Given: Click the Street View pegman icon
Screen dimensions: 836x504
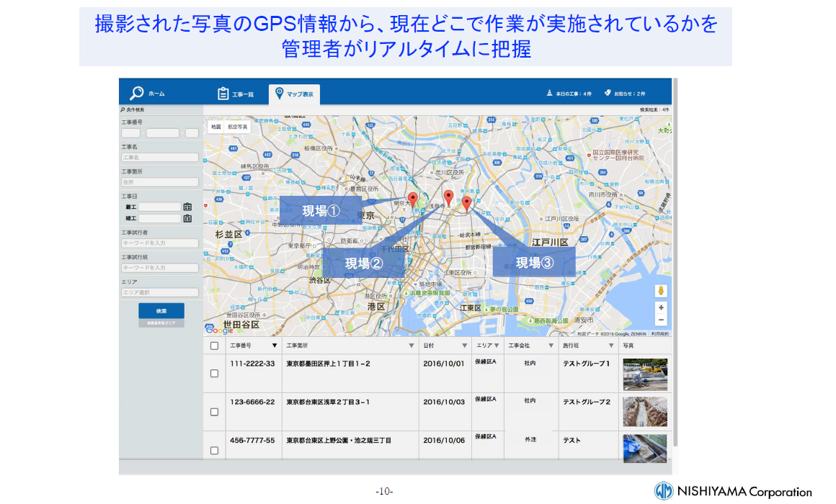Looking at the screenshot, I should (x=661, y=291).
